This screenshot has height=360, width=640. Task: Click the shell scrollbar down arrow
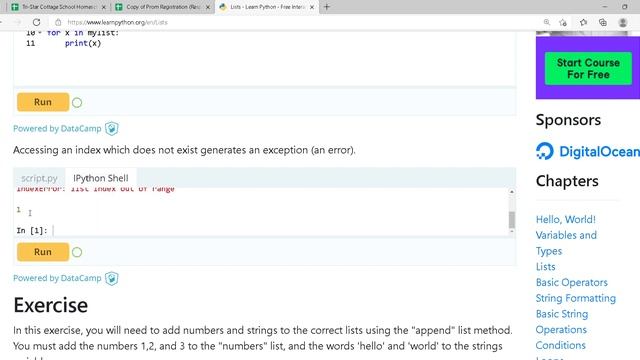(511, 231)
